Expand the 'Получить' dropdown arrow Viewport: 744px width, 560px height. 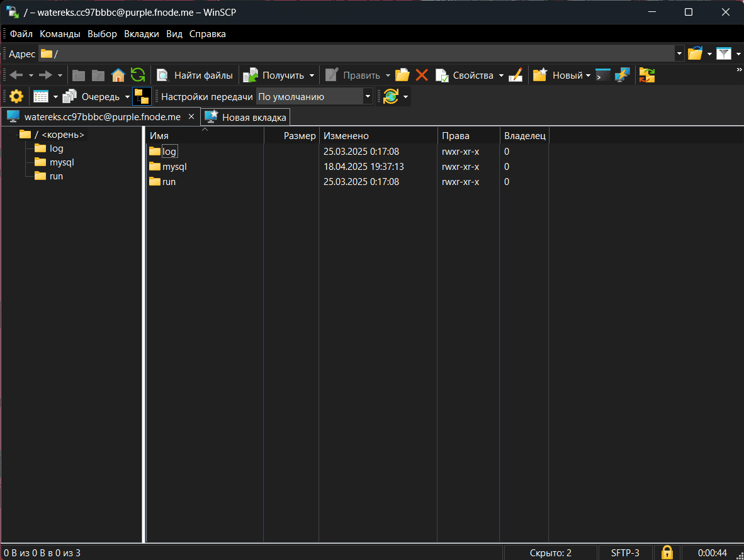pos(312,76)
